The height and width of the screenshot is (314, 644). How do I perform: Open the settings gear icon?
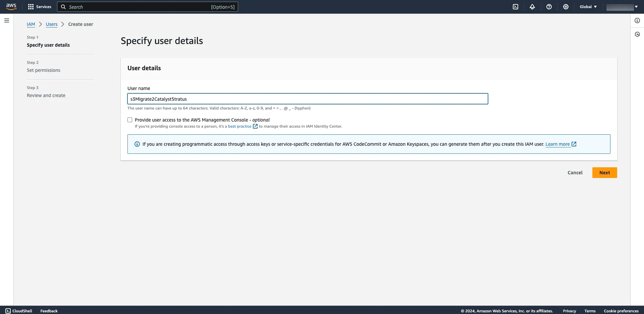[566, 7]
